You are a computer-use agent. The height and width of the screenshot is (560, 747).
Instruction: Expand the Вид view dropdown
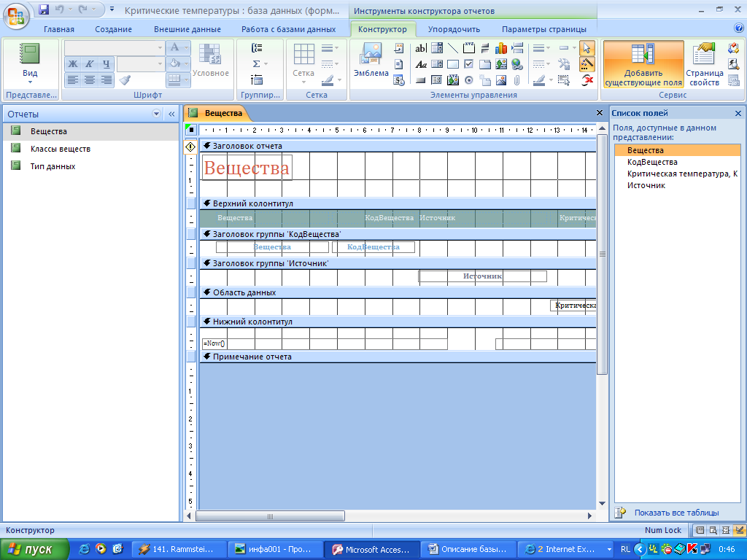tap(30, 82)
